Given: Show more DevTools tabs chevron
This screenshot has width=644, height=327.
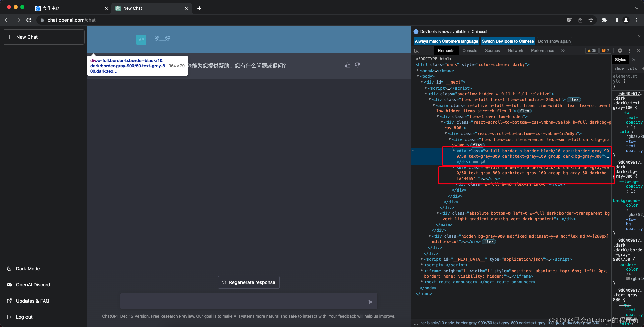Looking at the screenshot, I should coord(563,51).
